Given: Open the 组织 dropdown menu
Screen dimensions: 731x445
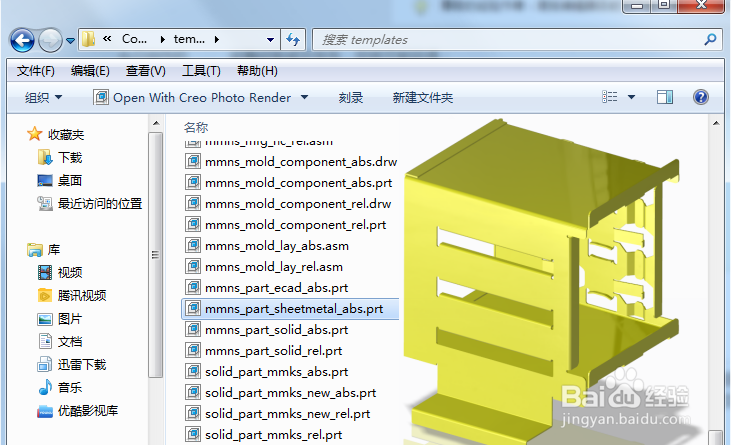Looking at the screenshot, I should pyautogui.click(x=43, y=97).
